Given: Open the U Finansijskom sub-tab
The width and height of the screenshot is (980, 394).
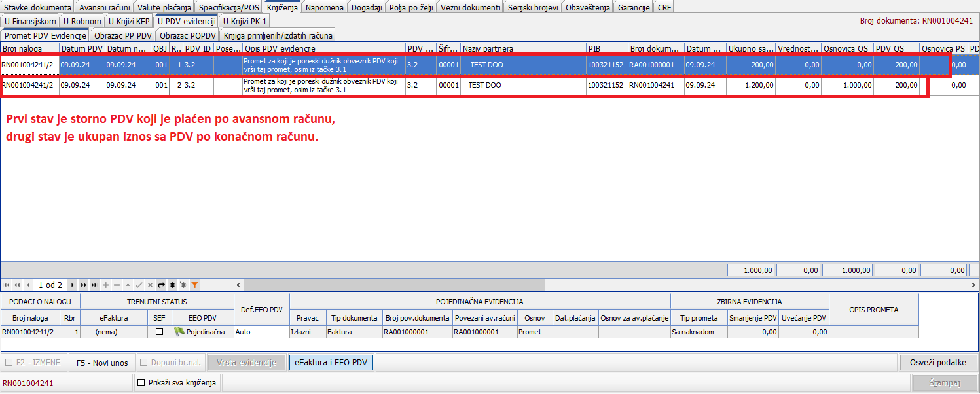Looking at the screenshot, I should click(30, 21).
